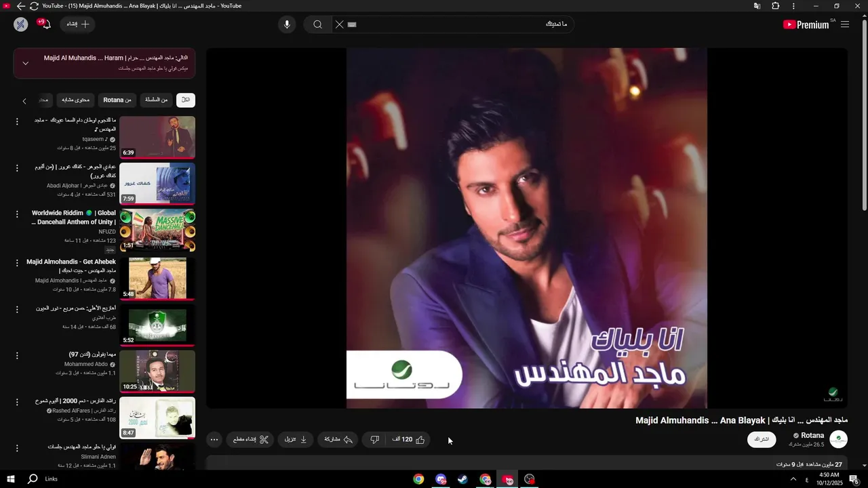Go to the YouTube Premium home logo
This screenshot has height=488, width=868.
click(x=807, y=24)
